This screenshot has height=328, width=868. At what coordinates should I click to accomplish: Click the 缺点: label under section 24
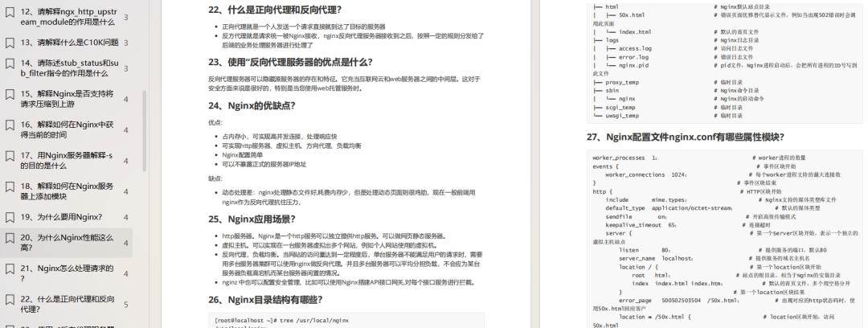click(215, 178)
